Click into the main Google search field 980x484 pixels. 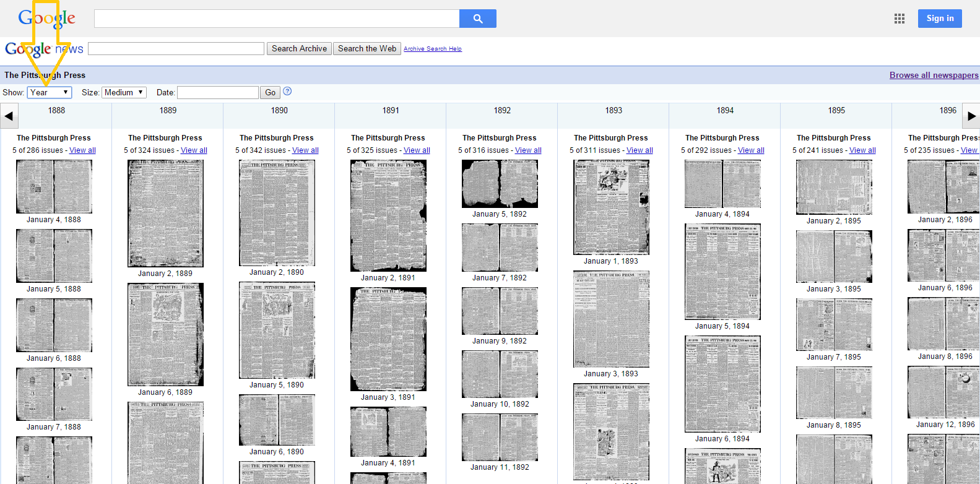pyautogui.click(x=277, y=19)
